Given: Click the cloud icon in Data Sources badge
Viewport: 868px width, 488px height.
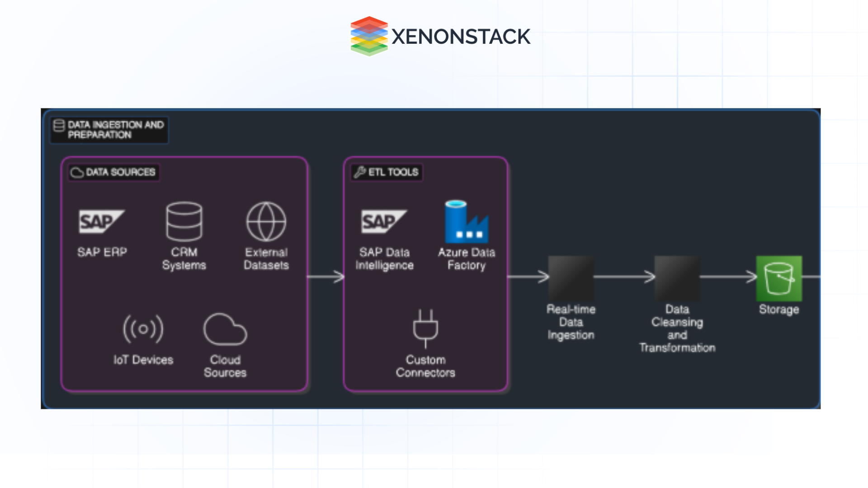Looking at the screenshot, I should [78, 172].
